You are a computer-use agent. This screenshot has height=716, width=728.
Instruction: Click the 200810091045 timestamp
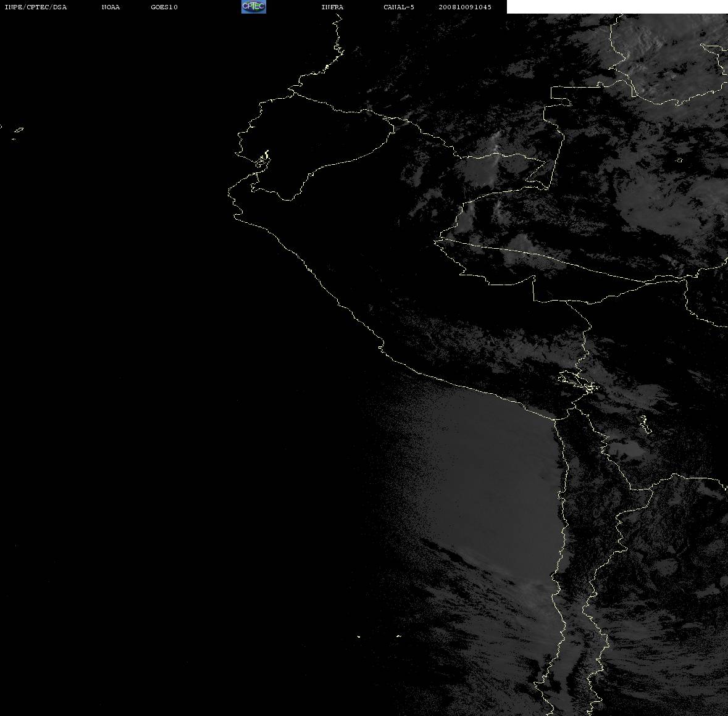coord(465,7)
